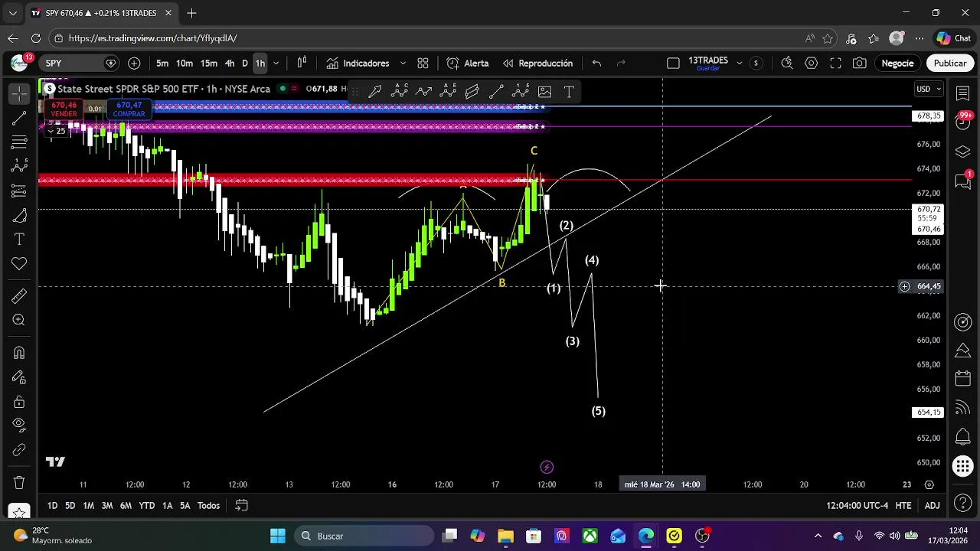Viewport: 980px width, 551px height.
Task: Click the trash icon to remove drawings
Action: [19, 483]
